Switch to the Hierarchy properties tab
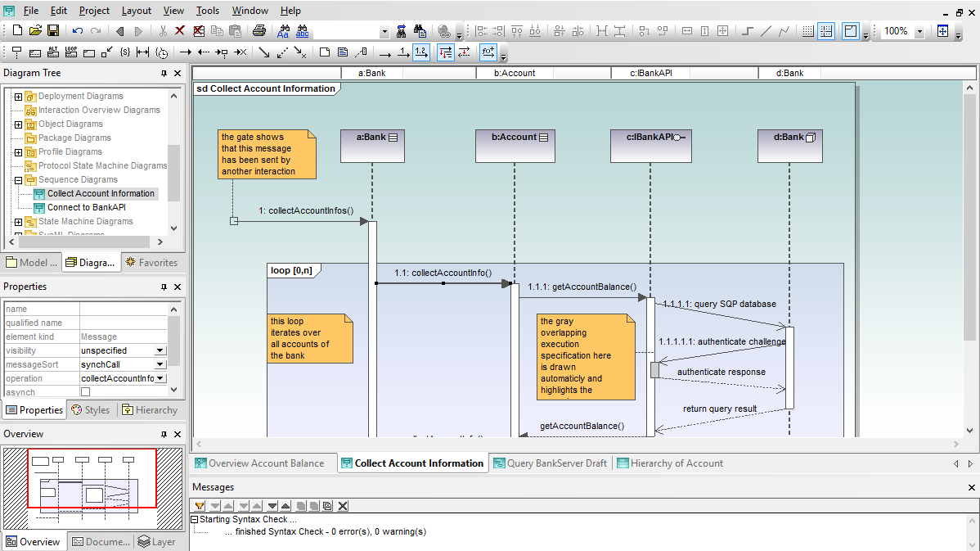The image size is (980, 551). pyautogui.click(x=150, y=410)
